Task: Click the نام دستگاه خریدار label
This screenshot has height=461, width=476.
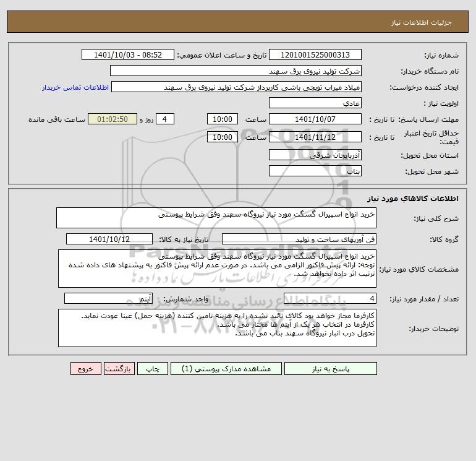Action: (x=430, y=71)
